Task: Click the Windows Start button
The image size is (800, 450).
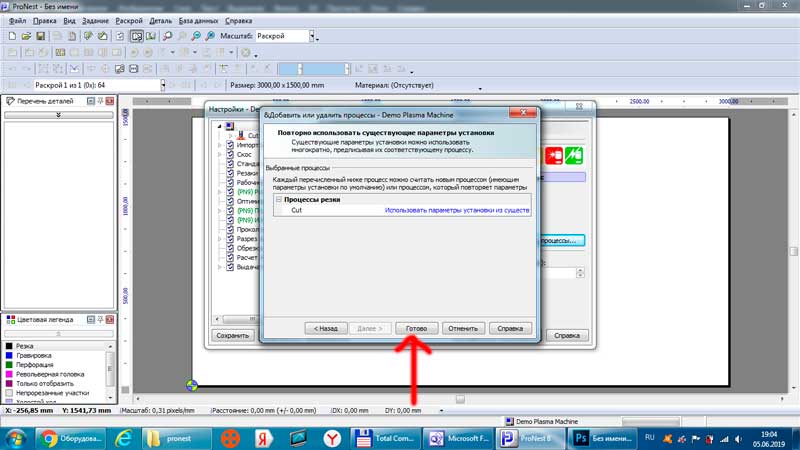Action: click(16, 439)
